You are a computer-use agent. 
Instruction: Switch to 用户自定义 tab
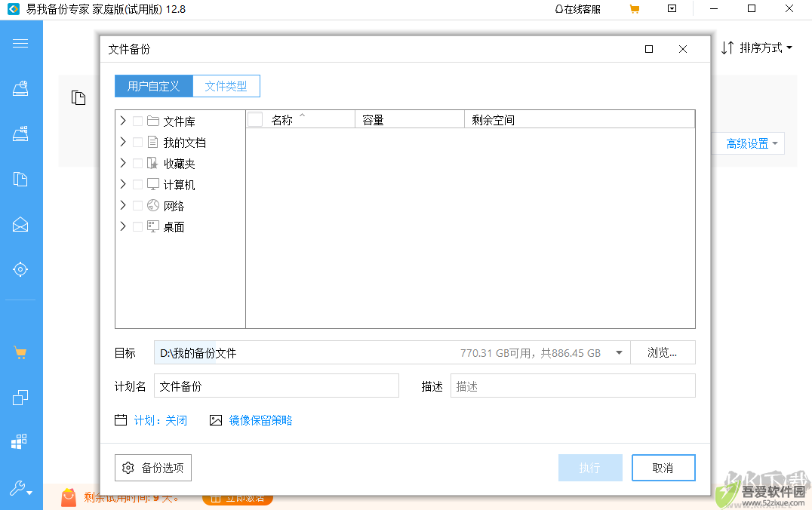click(153, 86)
